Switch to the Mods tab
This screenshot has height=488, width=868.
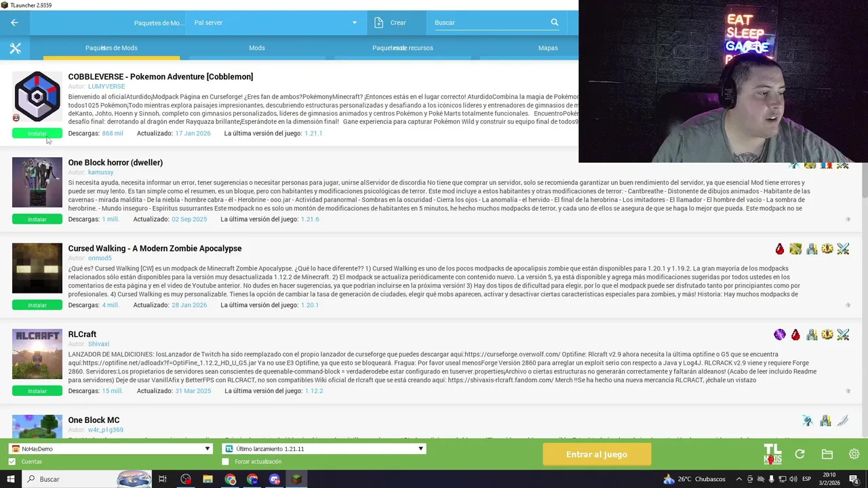[257, 48]
